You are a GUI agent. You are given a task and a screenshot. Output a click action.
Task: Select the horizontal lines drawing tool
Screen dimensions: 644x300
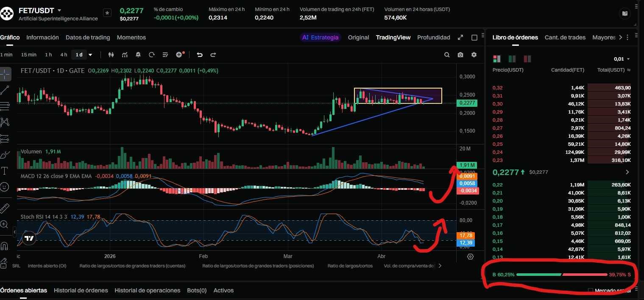(x=5, y=106)
